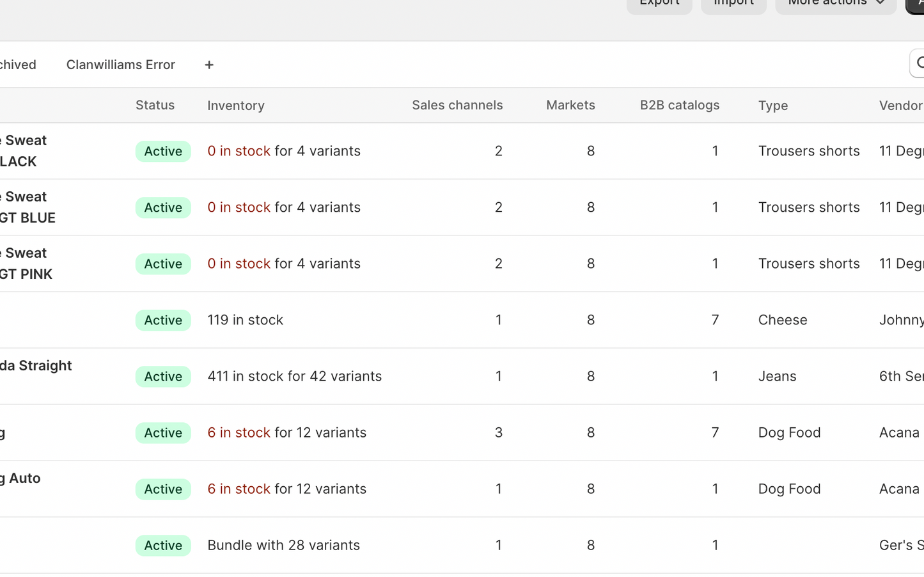Image resolution: width=924 pixels, height=577 pixels.
Task: Sort by the Status column header
Action: 155,105
